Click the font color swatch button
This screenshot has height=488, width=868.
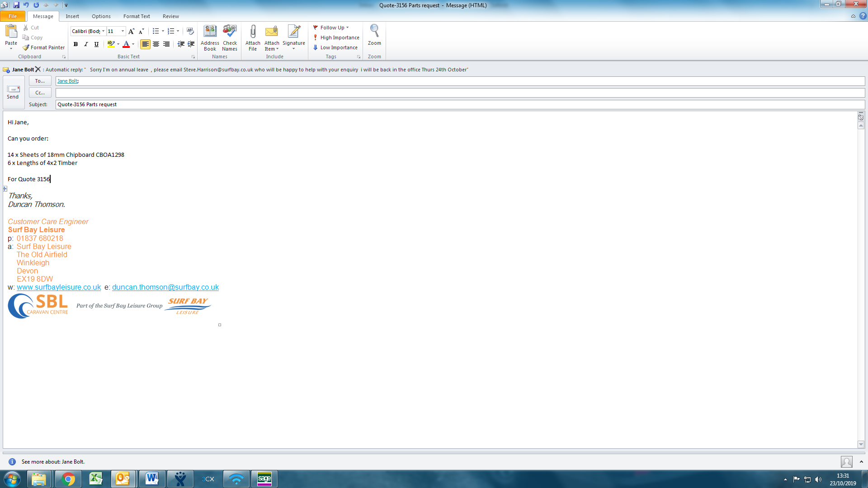(126, 44)
